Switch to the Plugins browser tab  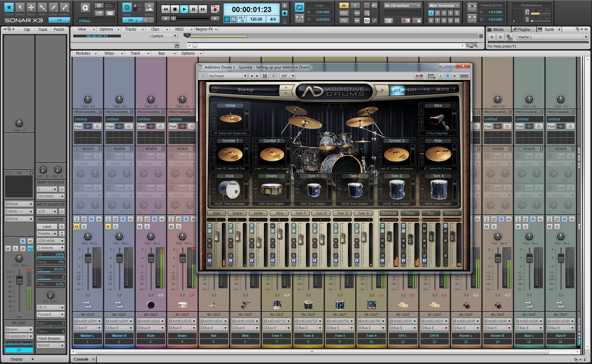(524, 30)
